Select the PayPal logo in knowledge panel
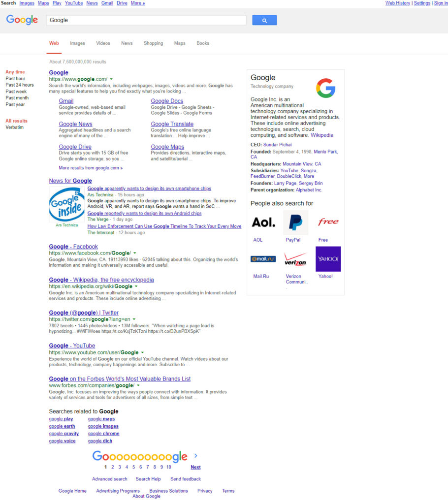448x504 pixels. [295, 222]
